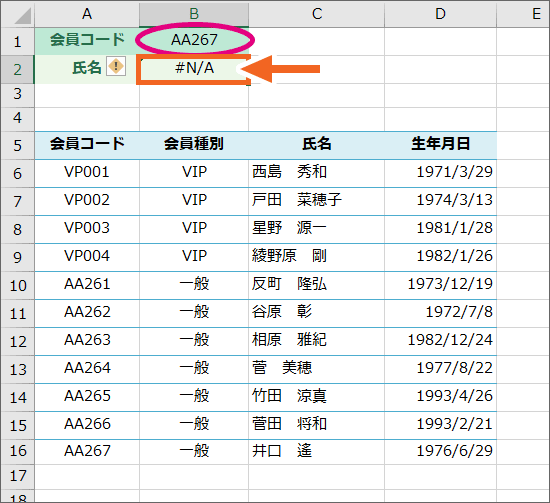550x503 pixels.
Task: Click cell VP004
Action: 87,256
